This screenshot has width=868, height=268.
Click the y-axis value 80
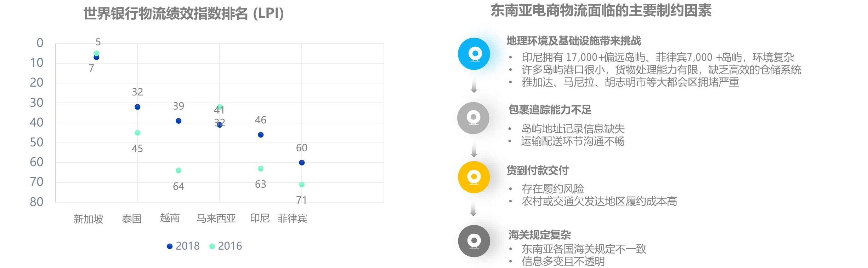(x=36, y=202)
